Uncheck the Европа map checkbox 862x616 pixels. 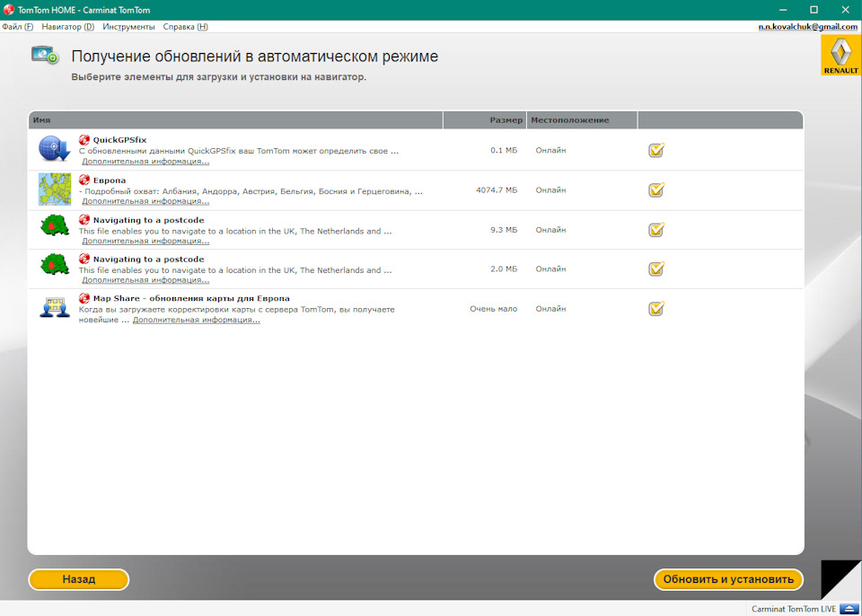point(655,189)
